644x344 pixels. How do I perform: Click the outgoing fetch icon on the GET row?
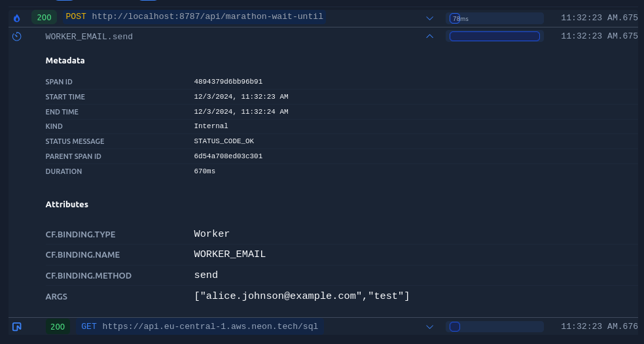(17, 326)
